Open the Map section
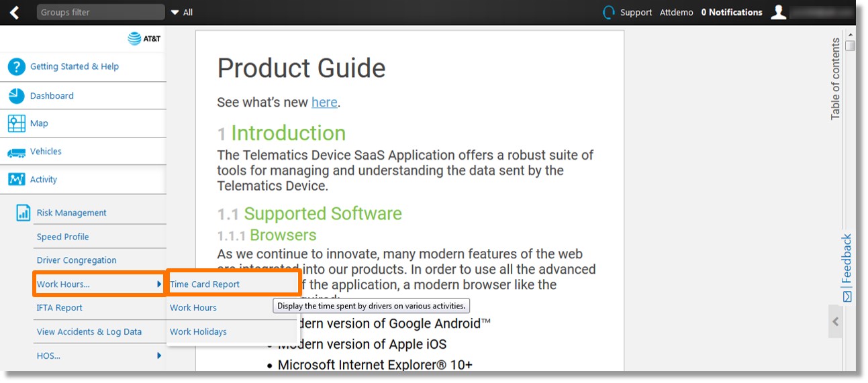This screenshot has width=868, height=383. tap(39, 123)
